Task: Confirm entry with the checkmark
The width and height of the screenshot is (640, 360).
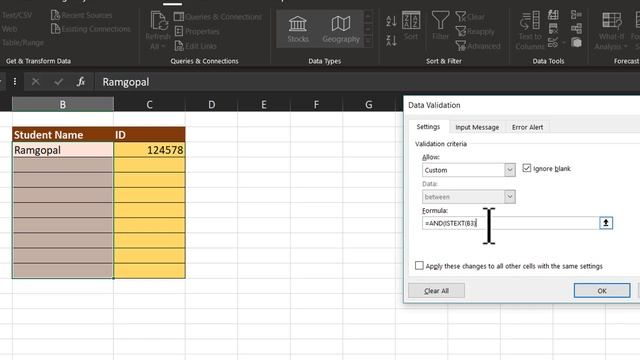Action: (58, 82)
